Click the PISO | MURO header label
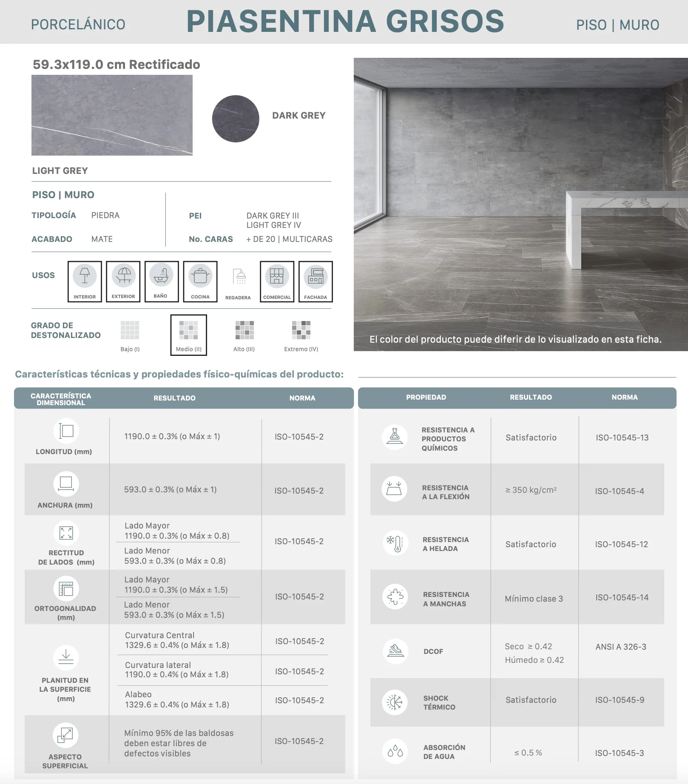The image size is (688, 784). click(617, 25)
